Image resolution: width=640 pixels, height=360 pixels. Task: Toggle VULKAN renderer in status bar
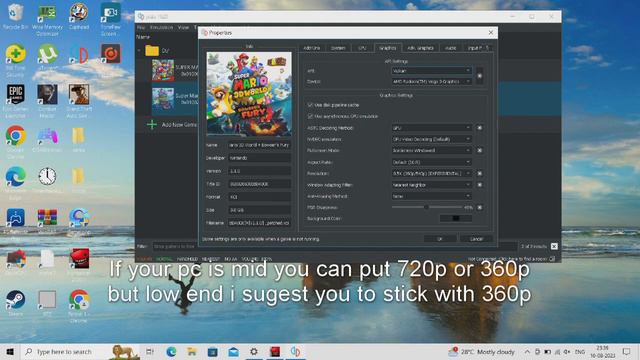click(x=144, y=259)
